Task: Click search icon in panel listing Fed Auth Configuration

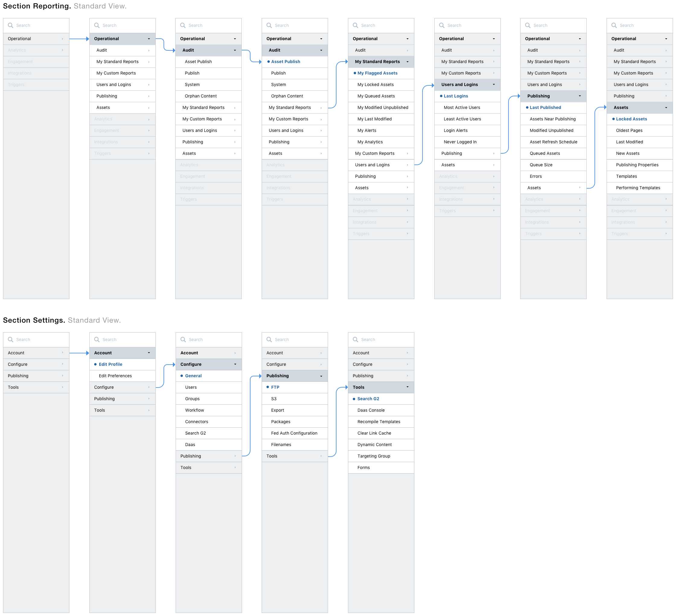Action: tap(269, 339)
